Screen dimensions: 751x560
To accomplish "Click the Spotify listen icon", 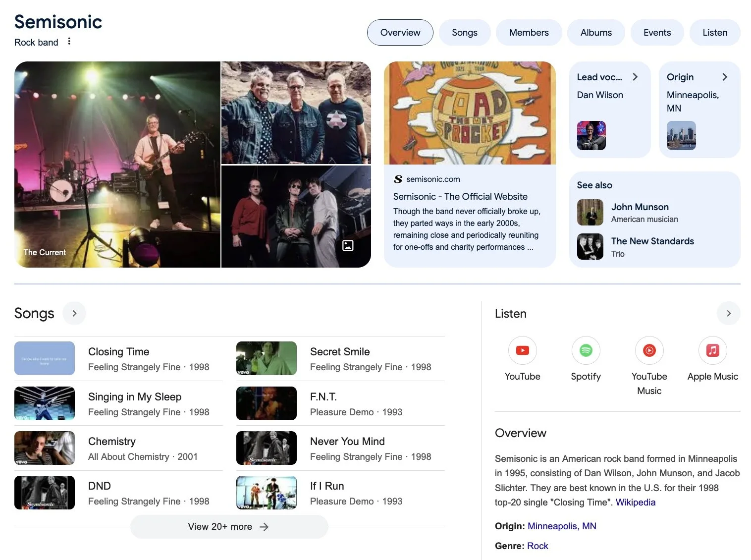I will [586, 350].
